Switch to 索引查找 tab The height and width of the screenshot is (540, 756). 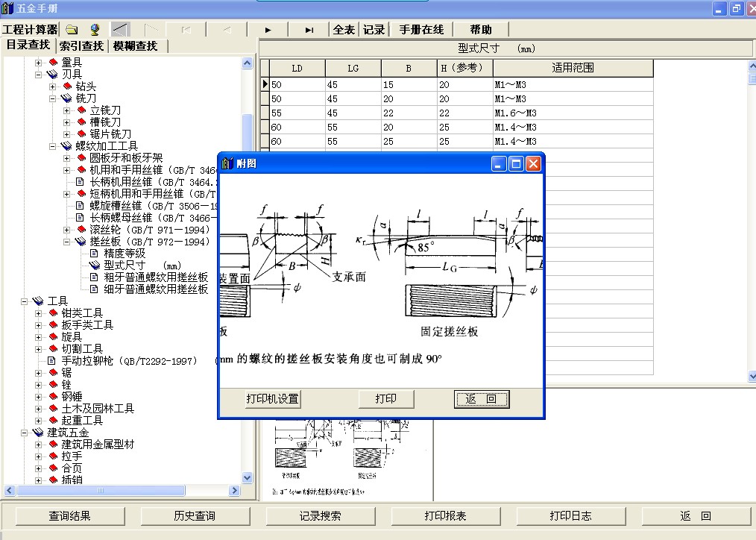tap(81, 45)
